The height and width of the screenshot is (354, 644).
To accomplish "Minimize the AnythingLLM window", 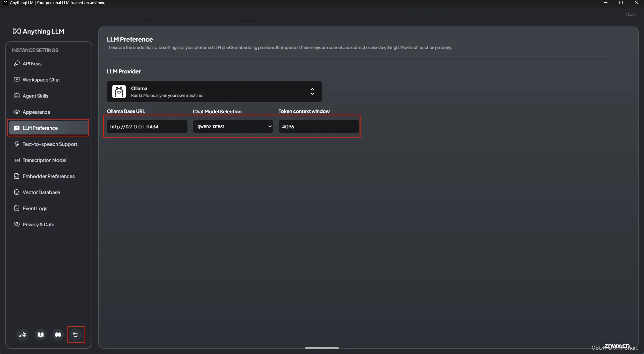I will (x=606, y=3).
